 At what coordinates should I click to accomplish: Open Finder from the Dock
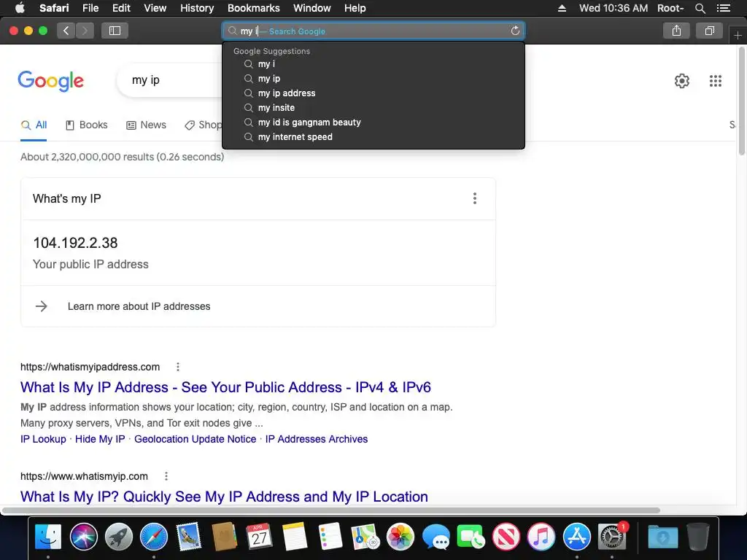(48, 537)
